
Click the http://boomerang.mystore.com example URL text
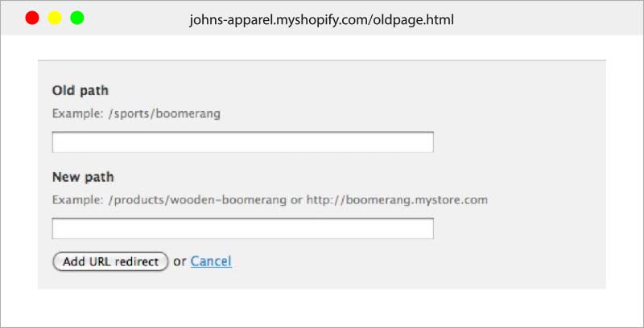coord(397,200)
